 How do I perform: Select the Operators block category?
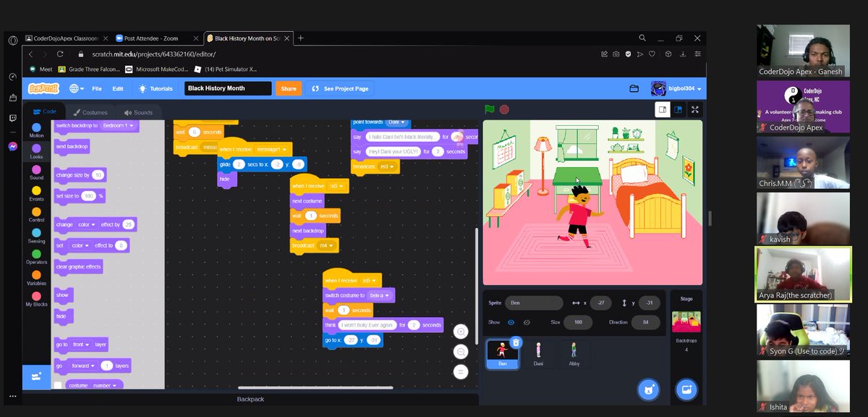pyautogui.click(x=36, y=257)
